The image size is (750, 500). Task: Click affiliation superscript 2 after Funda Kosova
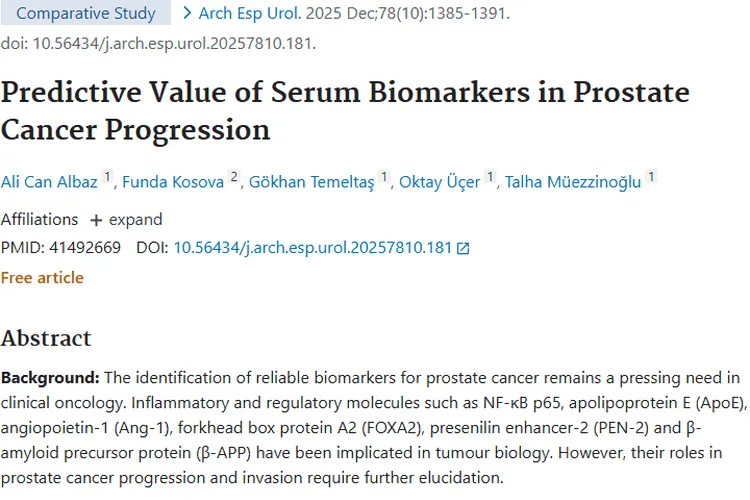click(x=234, y=178)
